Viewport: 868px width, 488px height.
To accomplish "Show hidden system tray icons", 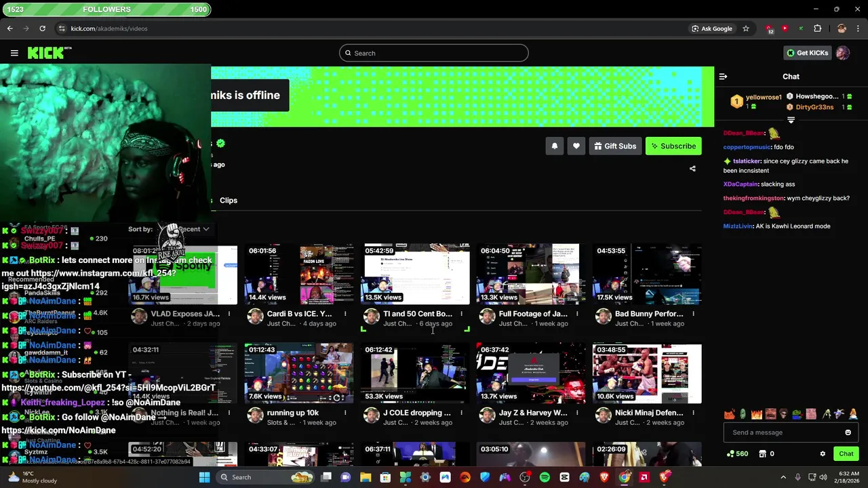I will point(783,477).
